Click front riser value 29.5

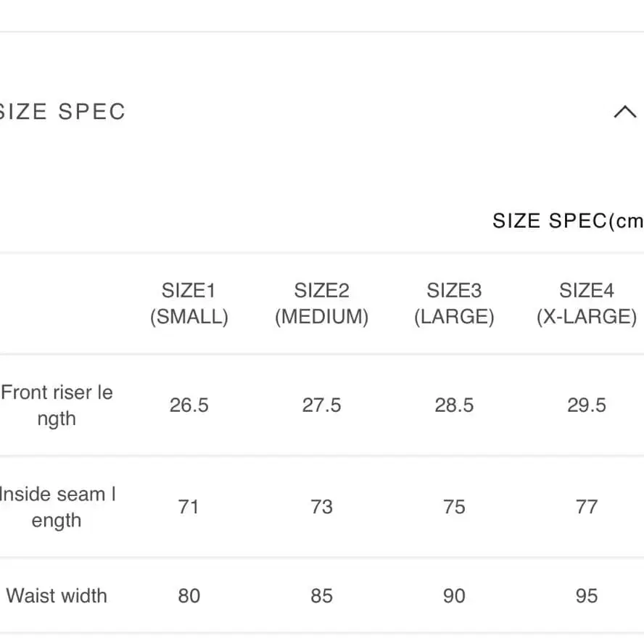pos(586,405)
